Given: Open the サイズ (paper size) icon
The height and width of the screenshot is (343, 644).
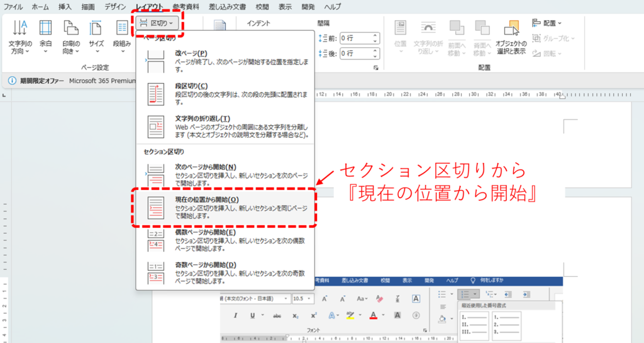Looking at the screenshot, I should coord(96,28).
